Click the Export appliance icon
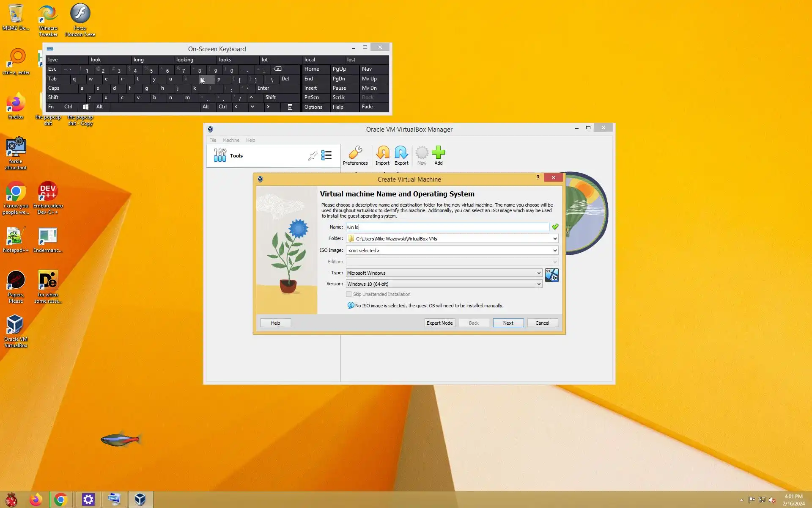The image size is (812, 508). tap(401, 153)
